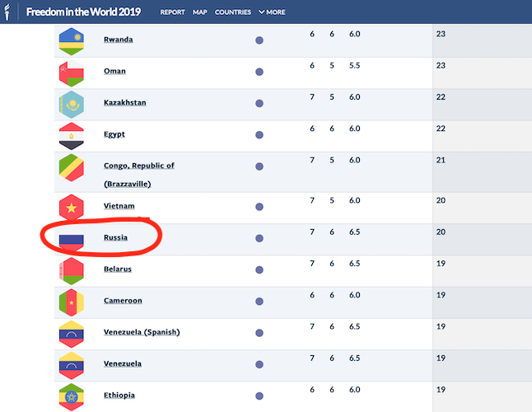Click the Rwanda flag icon

[71, 40]
